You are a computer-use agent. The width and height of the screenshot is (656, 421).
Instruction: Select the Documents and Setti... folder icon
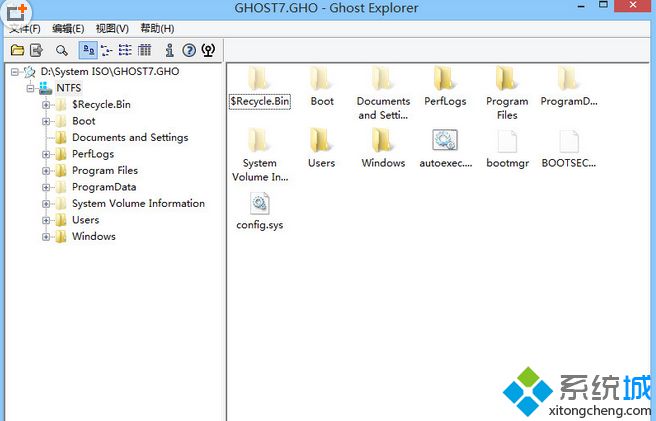pos(383,79)
